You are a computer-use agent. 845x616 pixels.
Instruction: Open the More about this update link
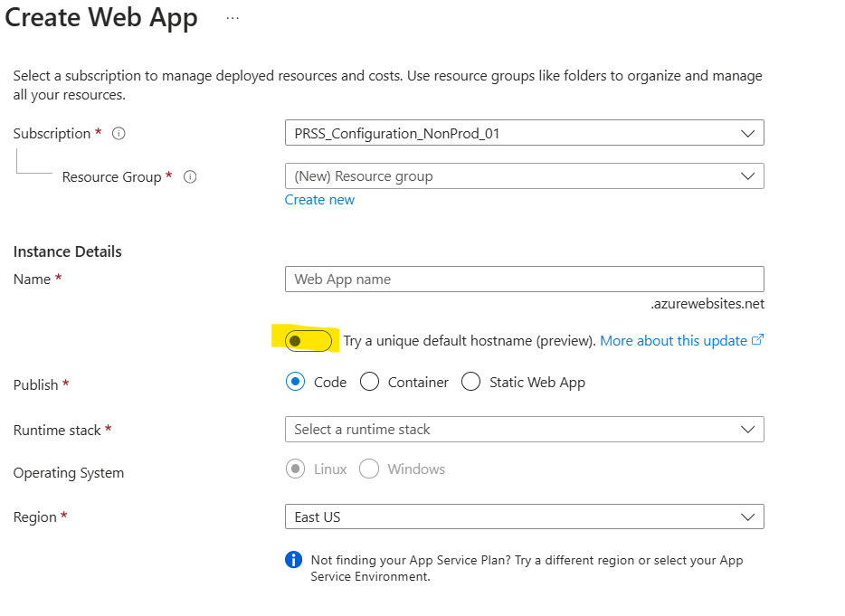pyautogui.click(x=674, y=341)
